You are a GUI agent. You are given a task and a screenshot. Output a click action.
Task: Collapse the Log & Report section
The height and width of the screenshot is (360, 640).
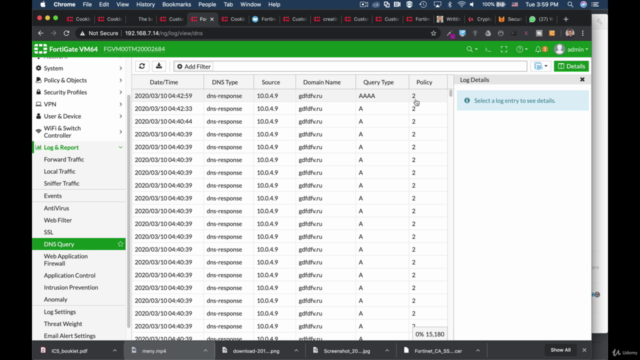(x=79, y=147)
